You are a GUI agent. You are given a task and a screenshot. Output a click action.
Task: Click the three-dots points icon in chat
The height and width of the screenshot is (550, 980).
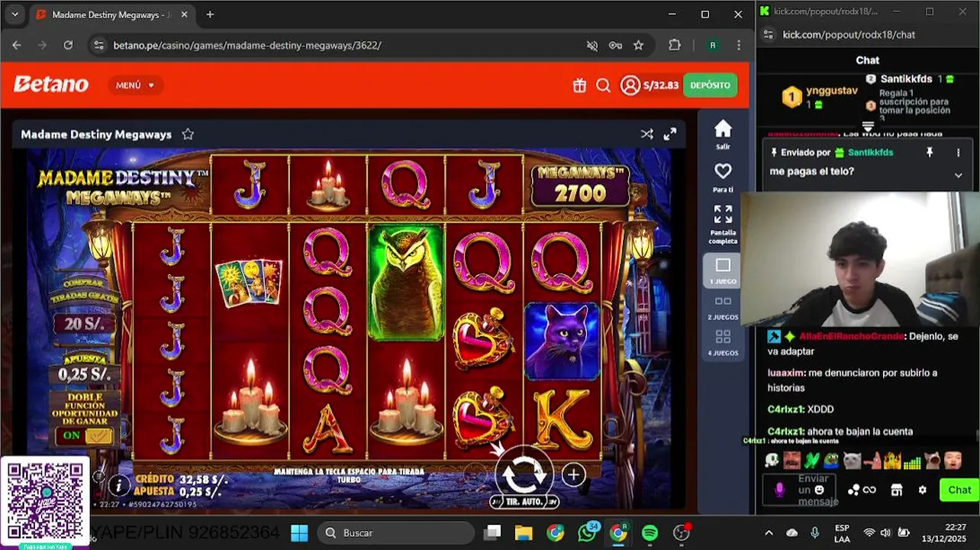853,490
